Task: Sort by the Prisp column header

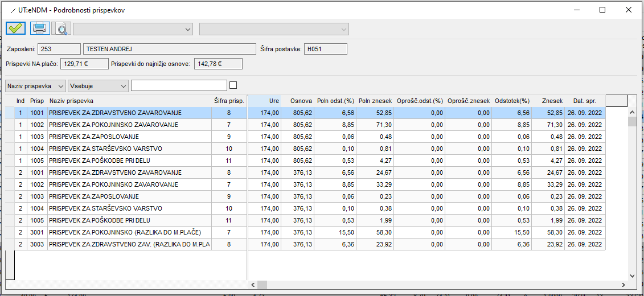Action: click(x=37, y=101)
